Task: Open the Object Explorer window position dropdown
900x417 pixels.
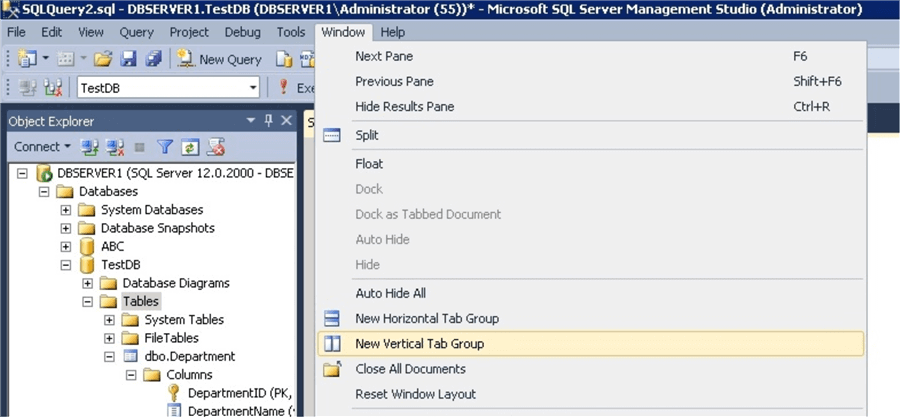Action: [250, 121]
